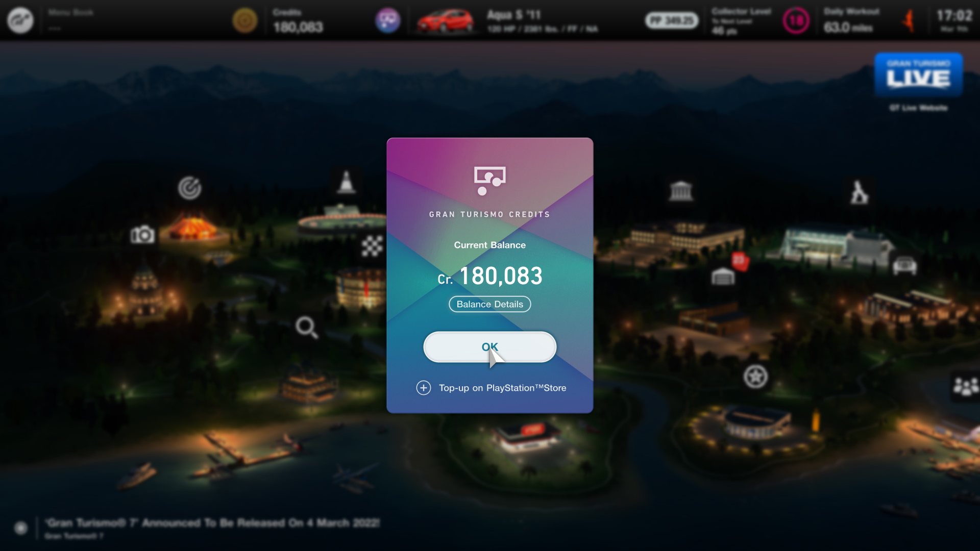Select the red Aqua S '11 car thumbnail
980x551 pixels.
[x=445, y=21]
